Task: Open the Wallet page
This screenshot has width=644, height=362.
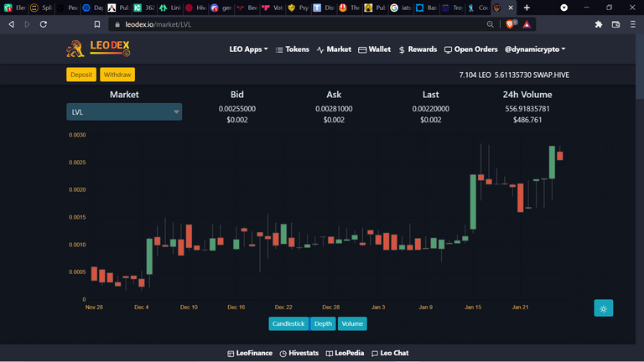Action: 374,49
